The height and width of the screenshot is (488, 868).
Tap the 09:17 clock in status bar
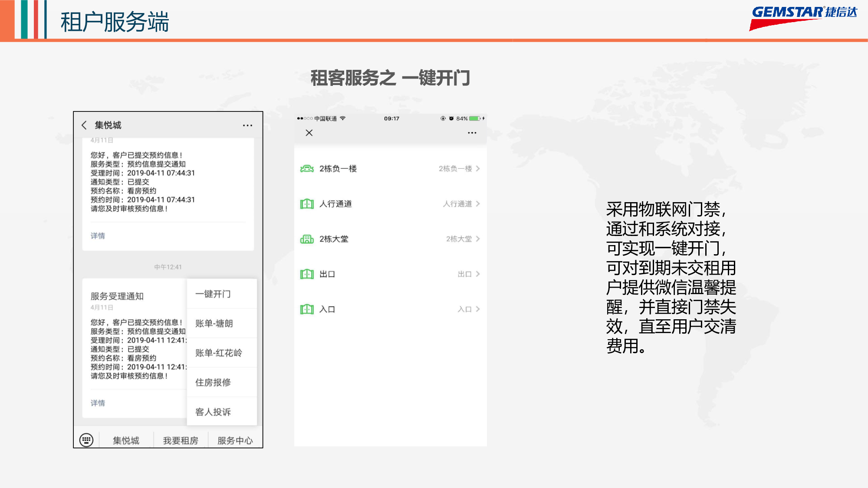(x=391, y=118)
